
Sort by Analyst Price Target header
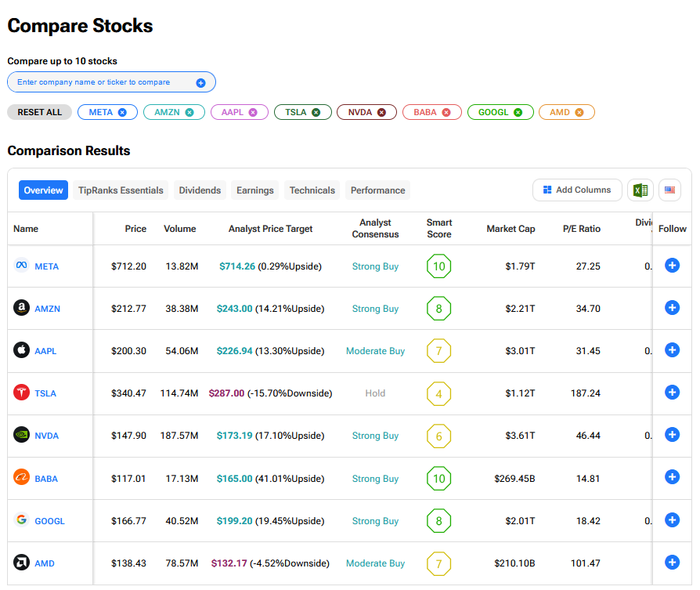[x=271, y=229]
